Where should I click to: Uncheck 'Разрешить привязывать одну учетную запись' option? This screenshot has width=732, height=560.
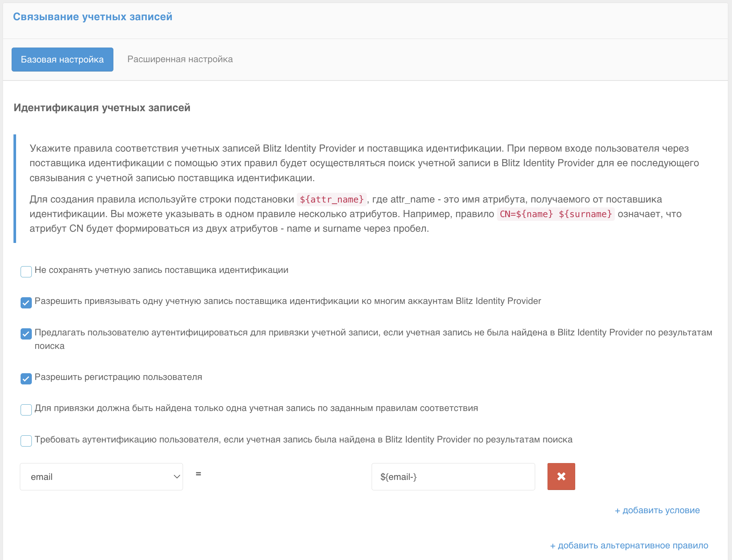pyautogui.click(x=26, y=302)
